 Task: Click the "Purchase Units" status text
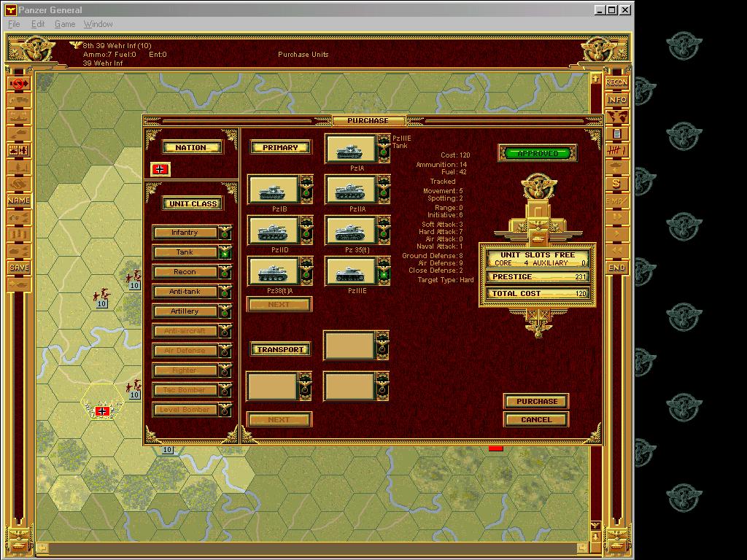coord(303,54)
